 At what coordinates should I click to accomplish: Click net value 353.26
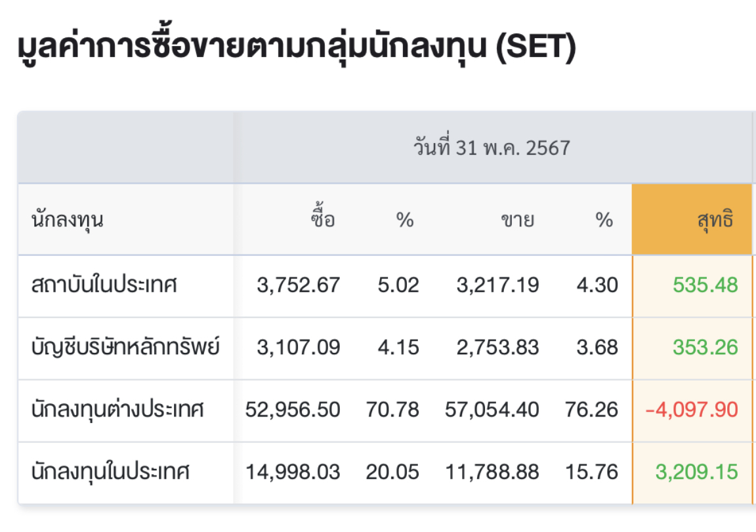tap(705, 347)
